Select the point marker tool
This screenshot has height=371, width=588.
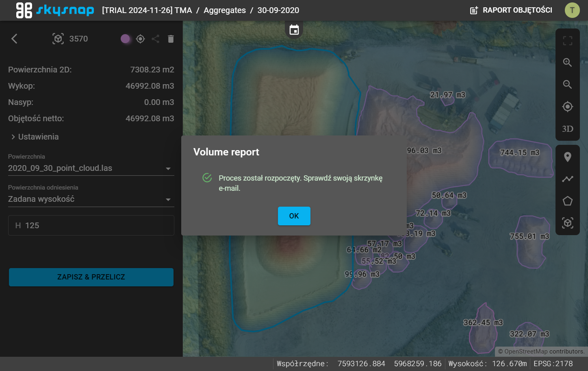568,157
